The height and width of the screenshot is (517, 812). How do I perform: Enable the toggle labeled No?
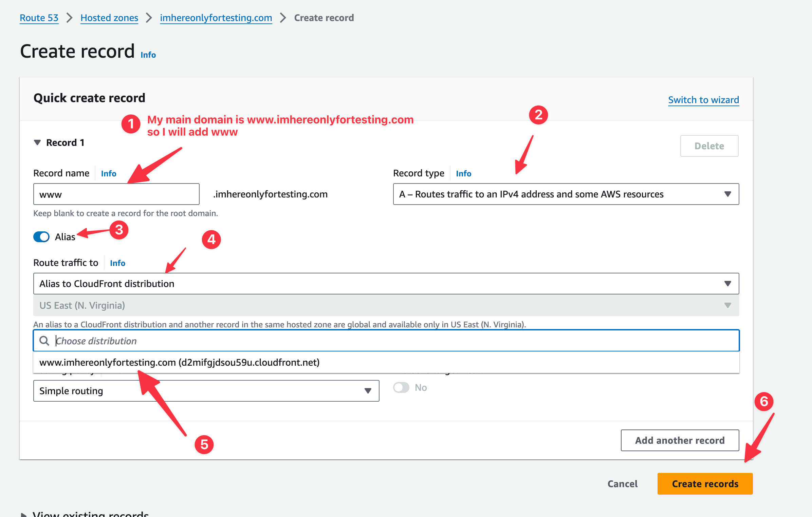coord(401,387)
